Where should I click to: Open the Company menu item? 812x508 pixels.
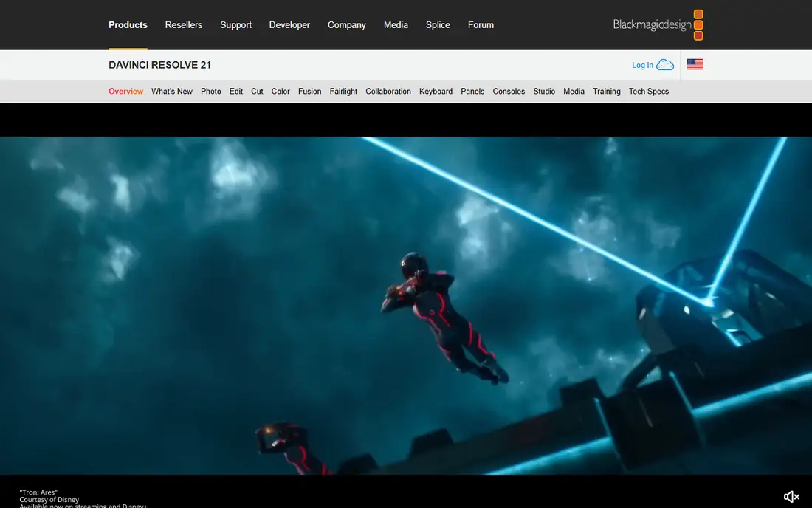coord(347,25)
